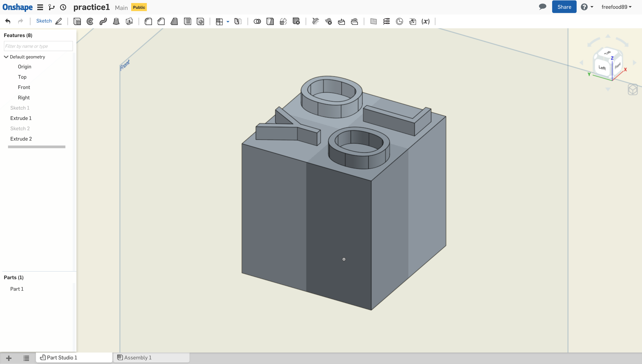This screenshot has width=642, height=364.
Task: Select Origin in the feature list
Action: point(24,66)
